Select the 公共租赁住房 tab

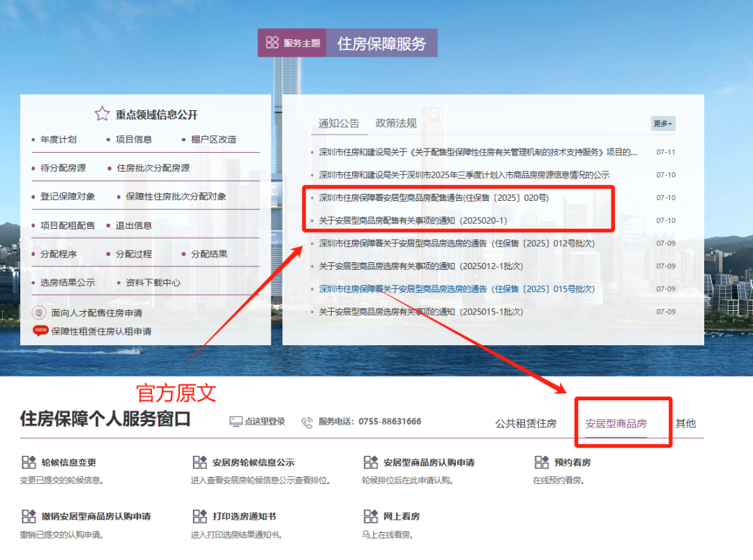(526, 423)
